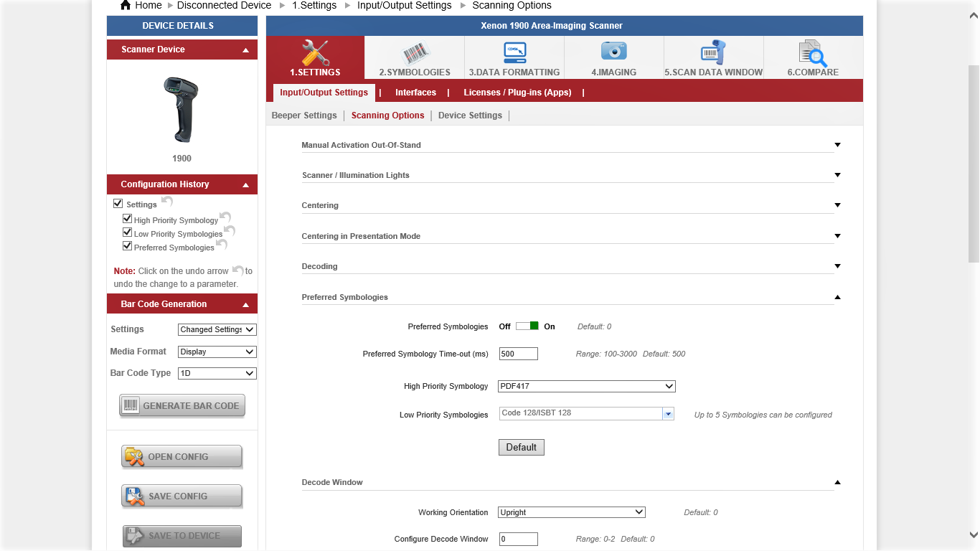Undo the High Priority Symbology change
980x551 pixels.
click(225, 217)
